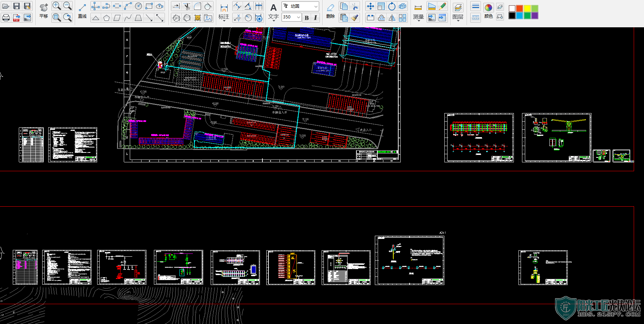Image resolution: width=644 pixels, height=324 pixels.
Task: Click the Save As icon with pencil
Action: point(27,6)
